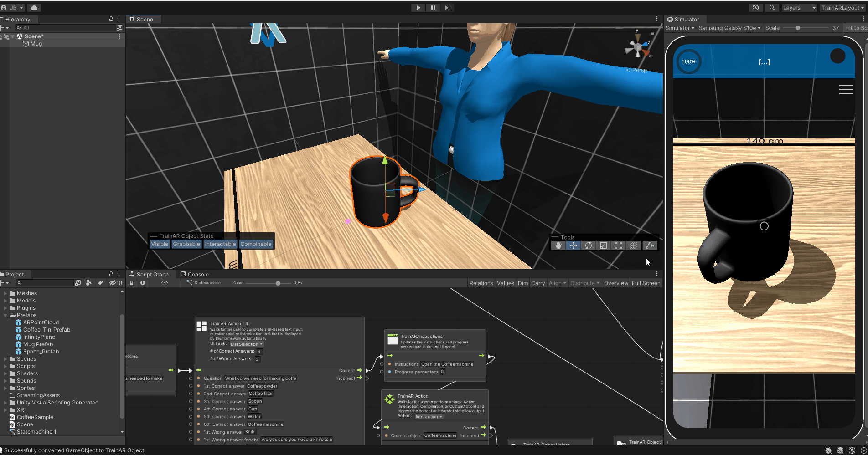Open the Align dropdown

pos(558,283)
